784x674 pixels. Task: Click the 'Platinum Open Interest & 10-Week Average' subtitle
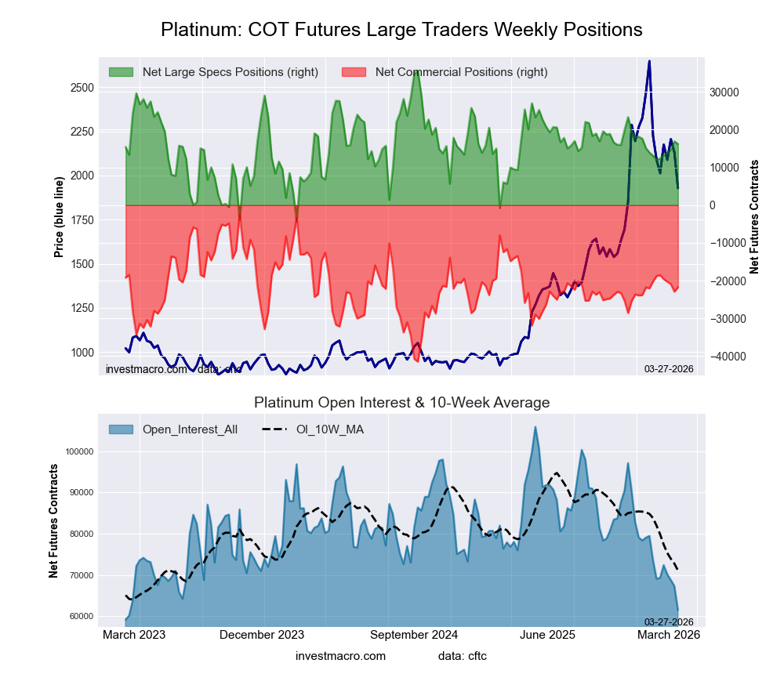[x=401, y=402]
